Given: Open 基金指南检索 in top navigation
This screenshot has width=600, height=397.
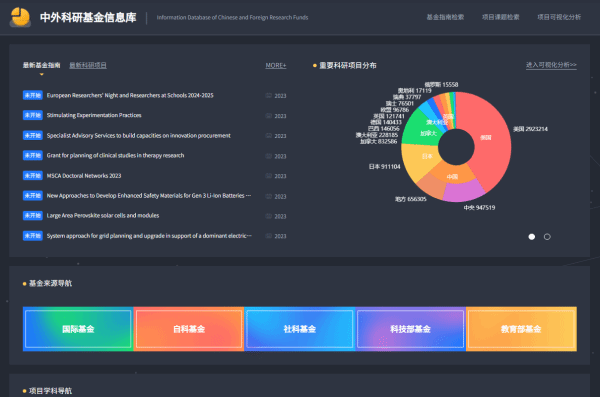Looking at the screenshot, I should (445, 17).
